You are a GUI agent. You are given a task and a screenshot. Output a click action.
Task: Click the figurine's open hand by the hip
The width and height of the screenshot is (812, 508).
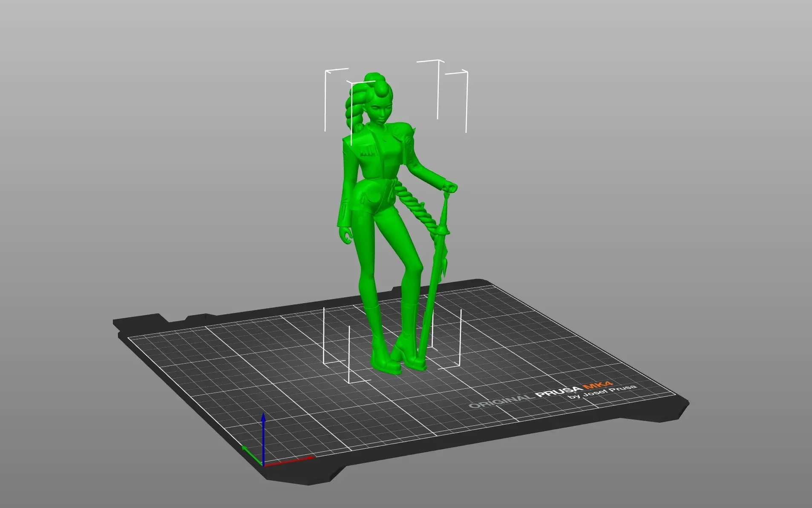click(347, 234)
